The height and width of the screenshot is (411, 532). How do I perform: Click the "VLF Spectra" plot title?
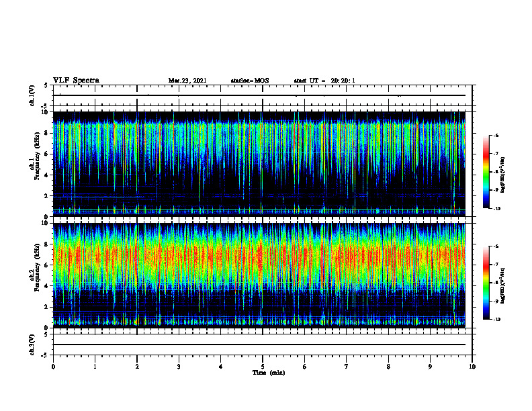click(76, 80)
